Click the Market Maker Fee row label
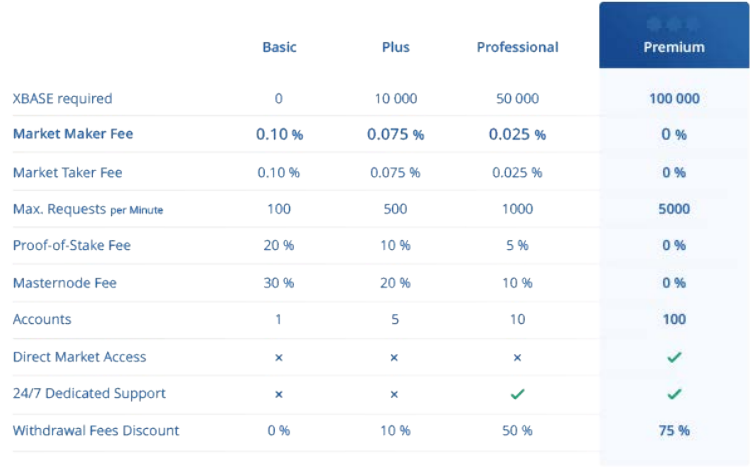752x471 pixels. point(73,134)
